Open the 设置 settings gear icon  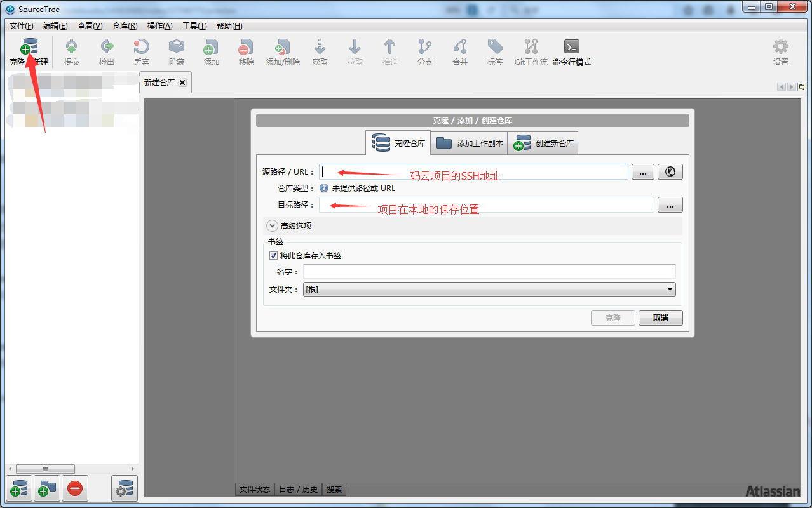point(781,46)
